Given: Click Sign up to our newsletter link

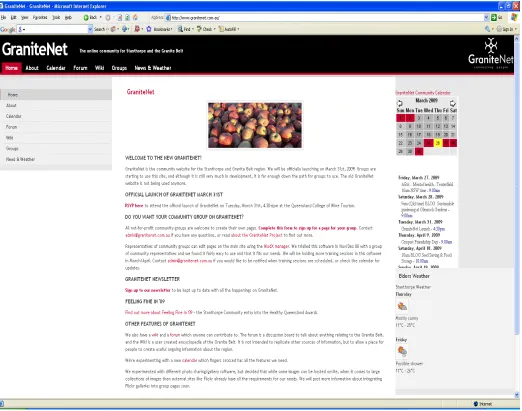Looking at the screenshot, I should coord(148,290).
